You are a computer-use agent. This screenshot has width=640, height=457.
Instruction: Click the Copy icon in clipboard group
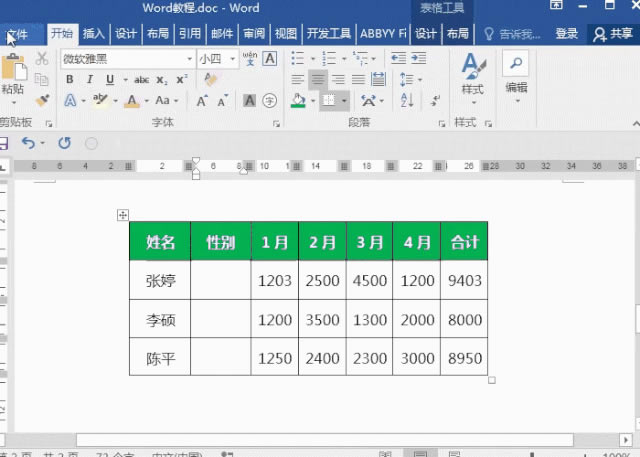pyautogui.click(x=42, y=79)
